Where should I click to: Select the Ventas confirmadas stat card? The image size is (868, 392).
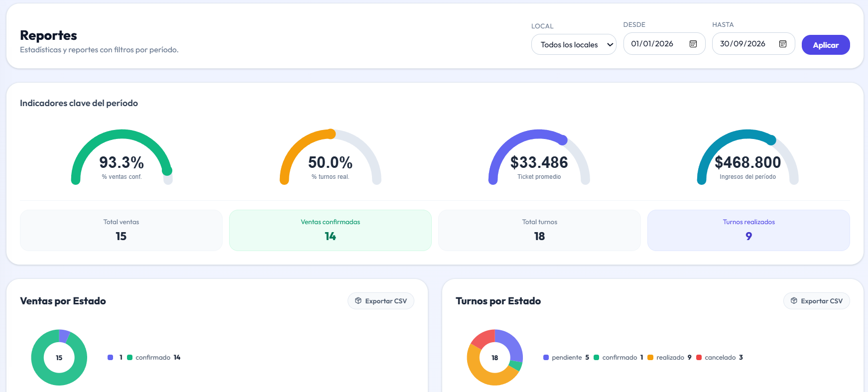330,230
